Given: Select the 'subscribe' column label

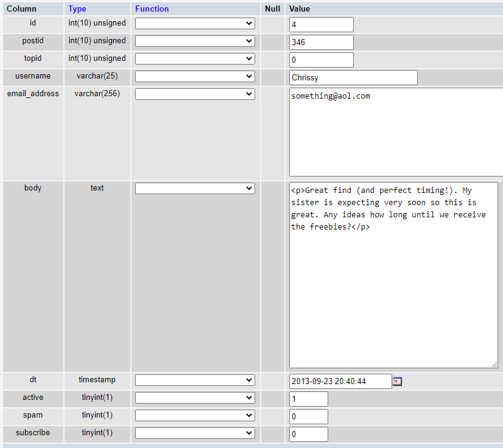Looking at the screenshot, I should click(x=33, y=433).
